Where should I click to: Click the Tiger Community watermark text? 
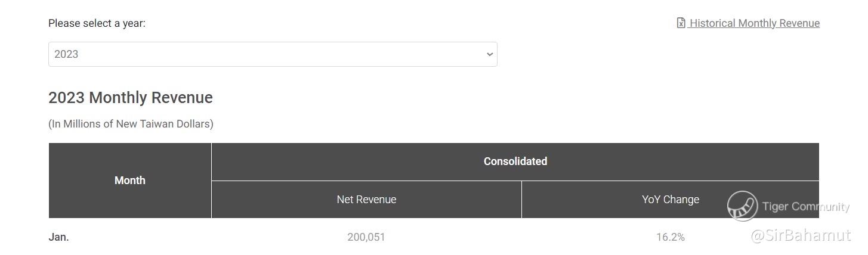point(805,207)
